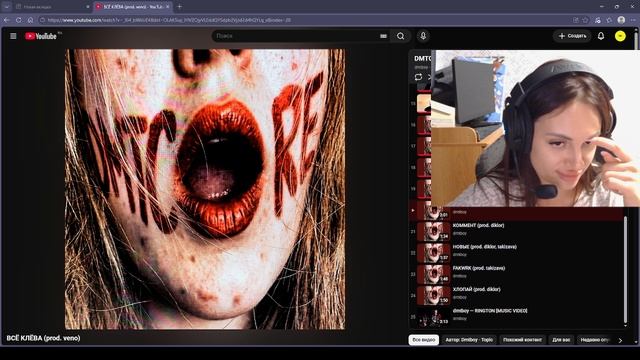This screenshot has height=360, width=640.
Task: Select the Похожий контент chip
Action: (x=522, y=340)
